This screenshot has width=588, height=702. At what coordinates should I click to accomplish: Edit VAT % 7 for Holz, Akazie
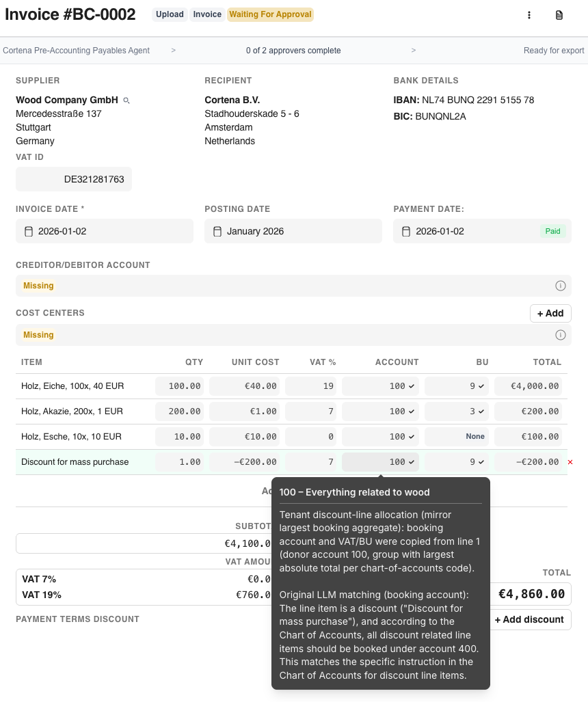(311, 411)
